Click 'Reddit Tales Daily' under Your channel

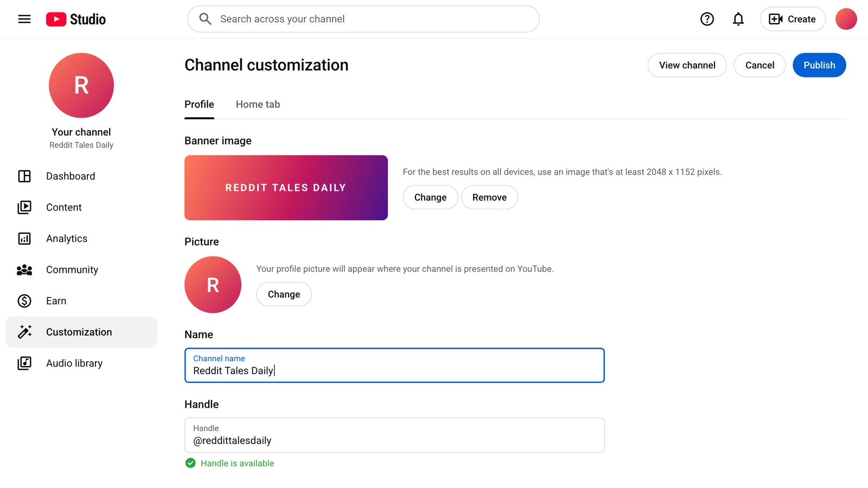click(x=81, y=145)
